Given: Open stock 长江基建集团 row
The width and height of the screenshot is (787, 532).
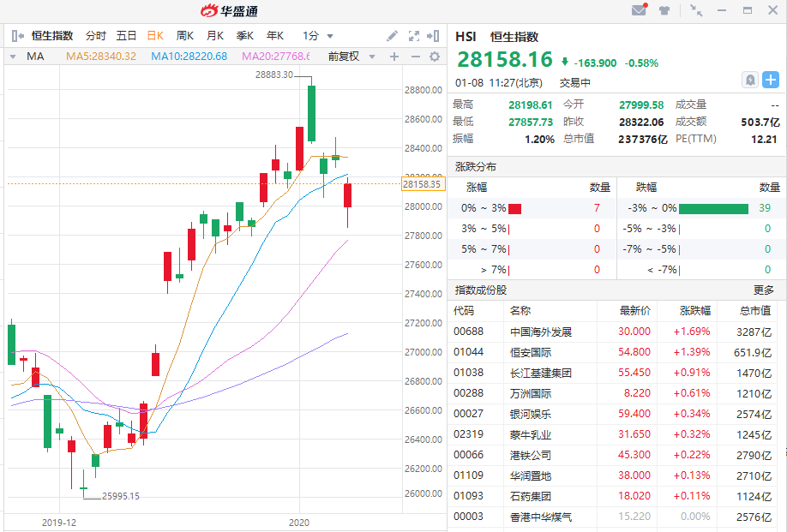Looking at the screenshot, I should coord(612,373).
